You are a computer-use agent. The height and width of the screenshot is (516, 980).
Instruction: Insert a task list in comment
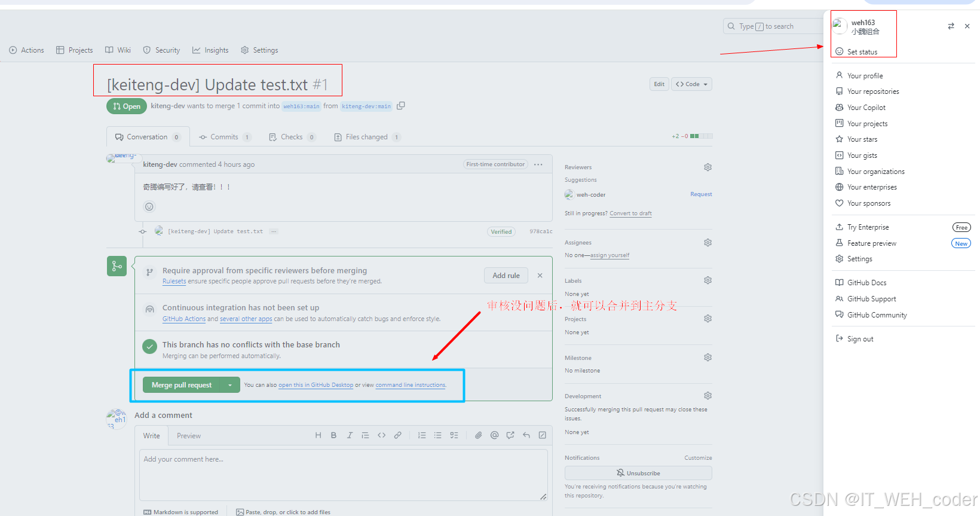(x=454, y=435)
